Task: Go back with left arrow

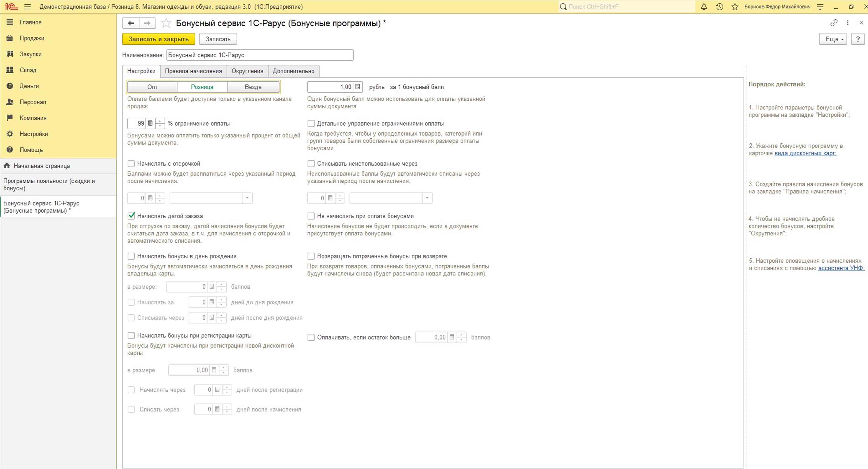Action: 131,23
